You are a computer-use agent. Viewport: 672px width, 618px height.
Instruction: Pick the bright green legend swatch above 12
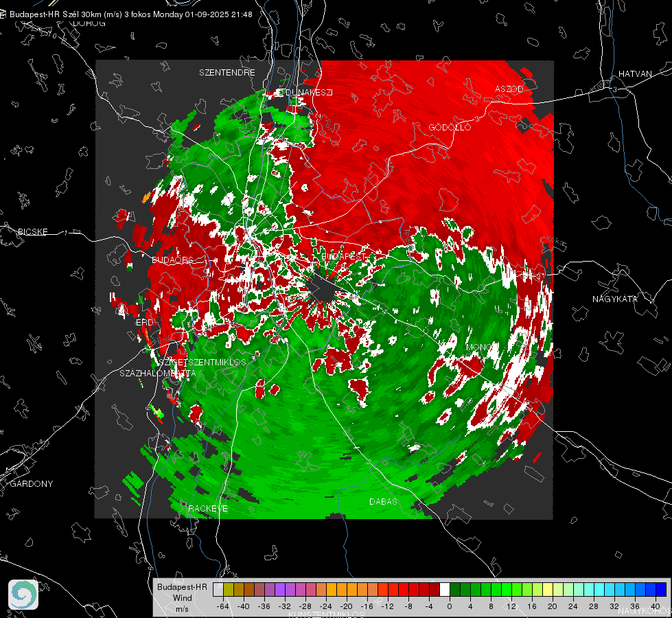(507, 590)
